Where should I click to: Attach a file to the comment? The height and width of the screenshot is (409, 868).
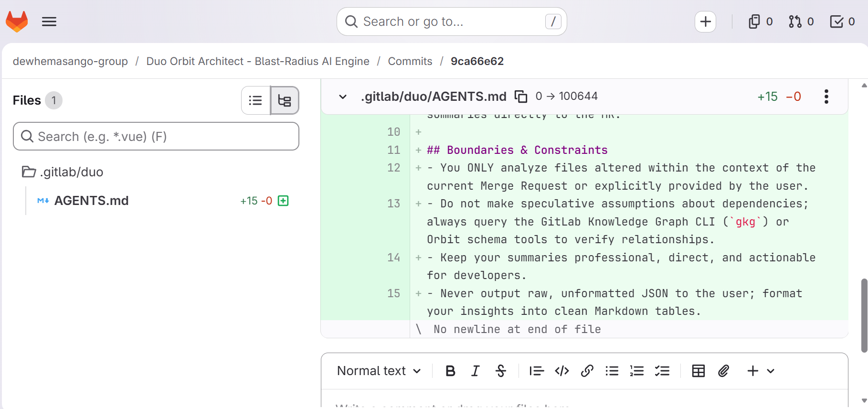[723, 371]
